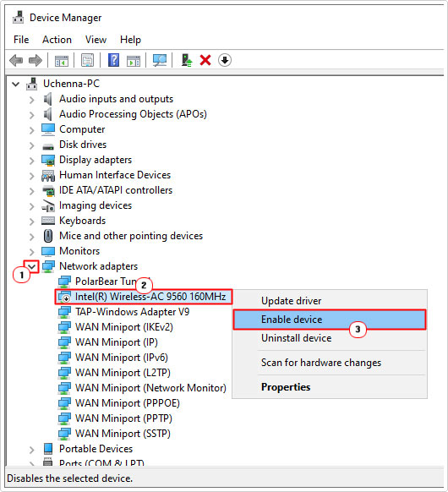This screenshot has width=448, height=492.
Task: Click the Computer category icon
Action: tap(48, 129)
